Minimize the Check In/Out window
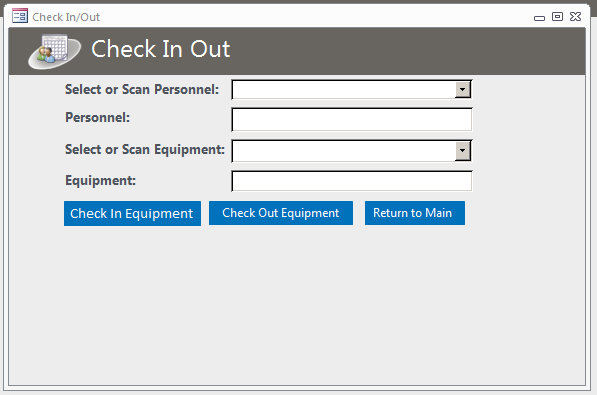Image resolution: width=597 pixels, height=395 pixels. coord(539,18)
